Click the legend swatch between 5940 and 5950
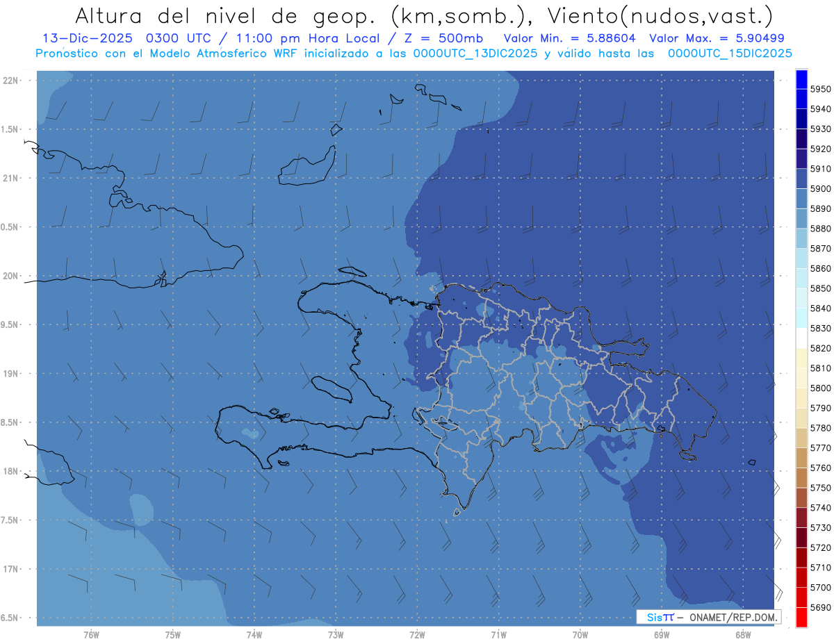The image size is (834, 644). (801, 99)
